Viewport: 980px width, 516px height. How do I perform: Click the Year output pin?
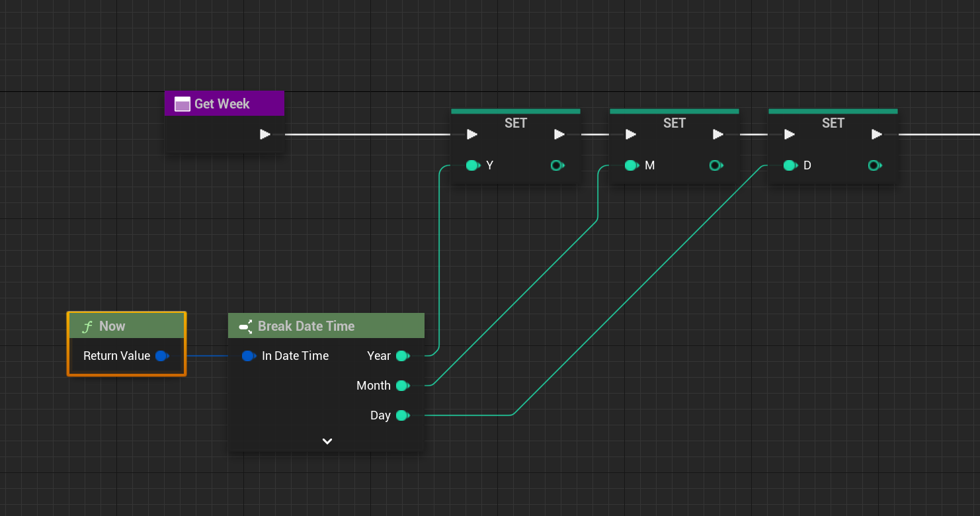click(403, 356)
